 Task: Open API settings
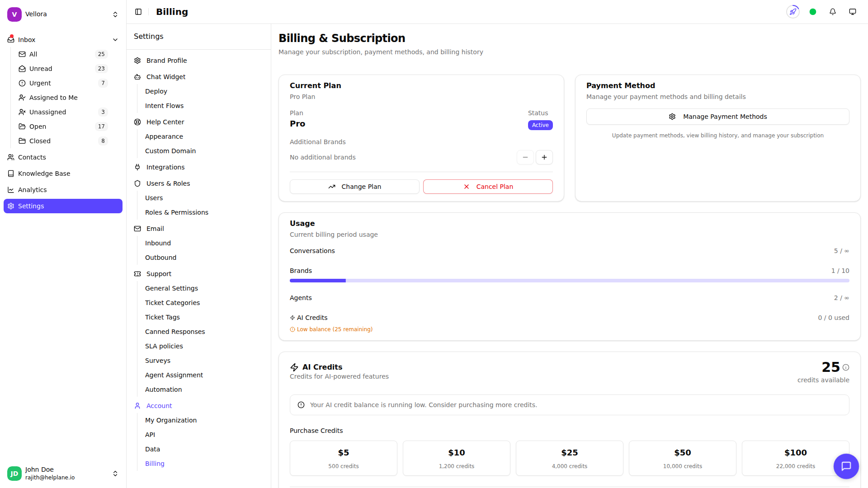tap(150, 435)
